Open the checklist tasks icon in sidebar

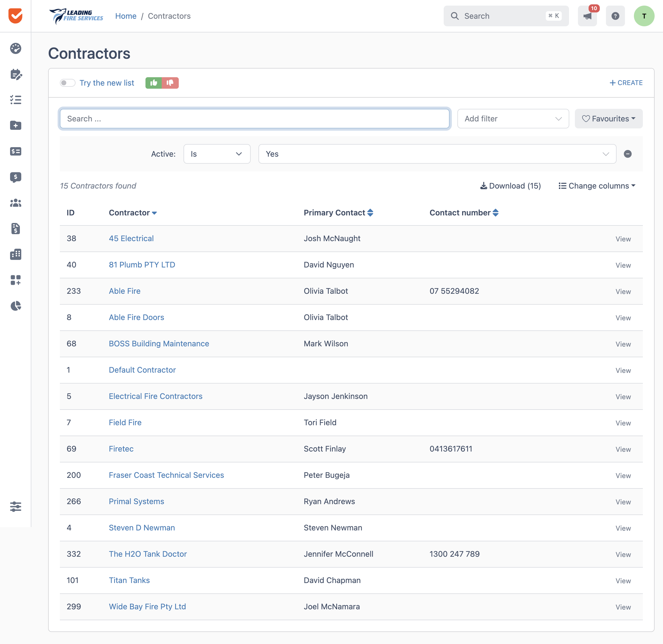[x=16, y=100]
